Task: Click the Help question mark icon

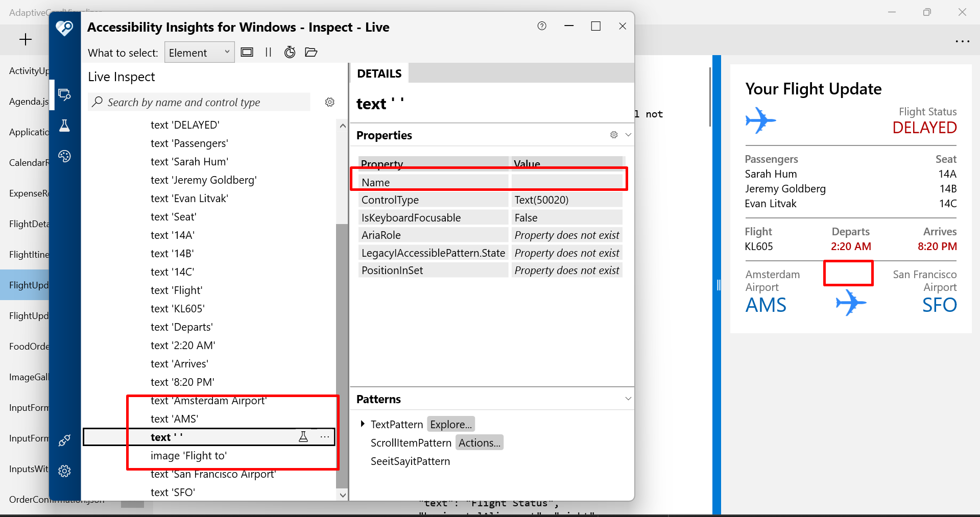Action: coord(542,26)
